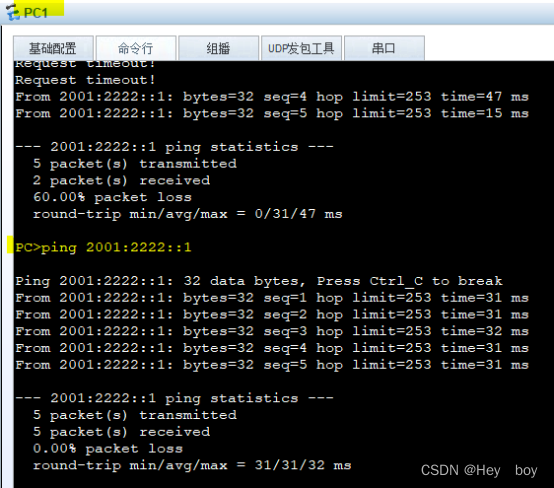
Task: Click the fully visible 'Request timeout!' line
Action: click(85, 80)
